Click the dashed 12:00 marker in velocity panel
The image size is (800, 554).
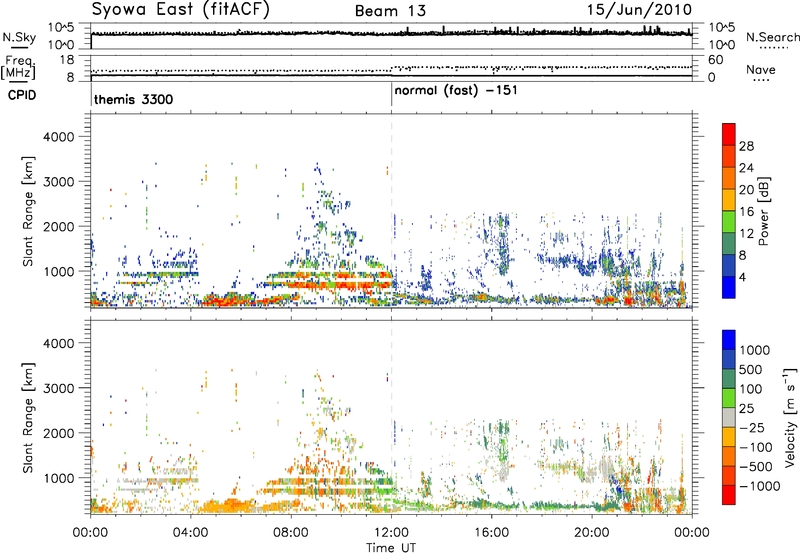[x=391, y=417]
